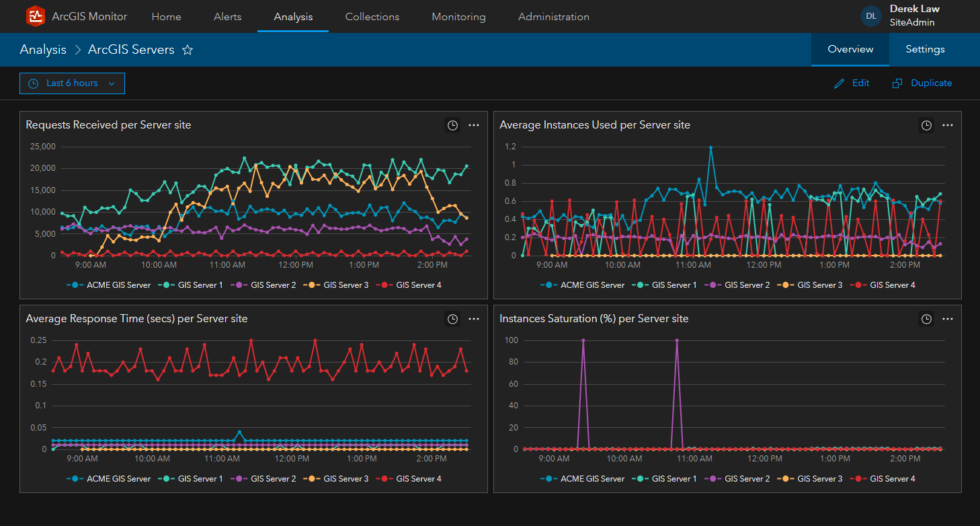980x526 pixels.
Task: Click the Instances Saturation (%) per Server site title
Action: click(x=594, y=319)
